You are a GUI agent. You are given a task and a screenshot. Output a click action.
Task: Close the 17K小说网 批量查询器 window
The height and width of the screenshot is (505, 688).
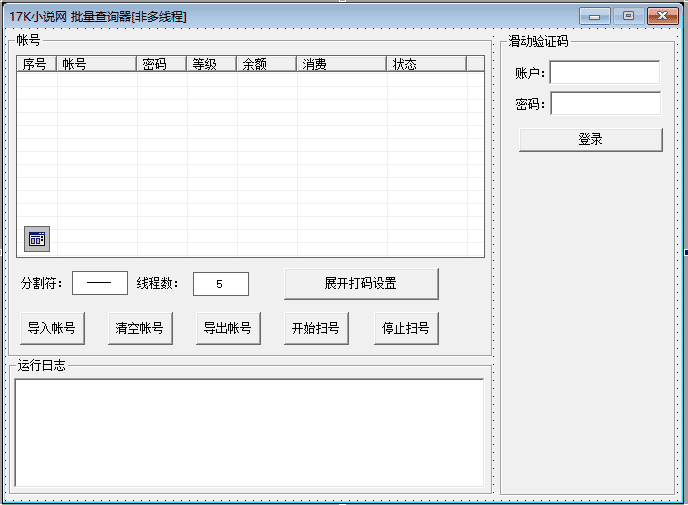pos(663,16)
